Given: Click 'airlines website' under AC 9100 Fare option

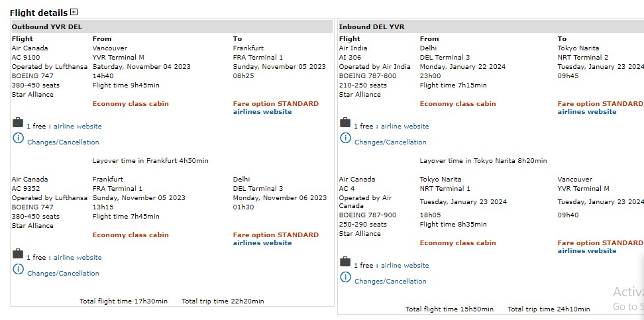Looking at the screenshot, I should click(262, 112).
